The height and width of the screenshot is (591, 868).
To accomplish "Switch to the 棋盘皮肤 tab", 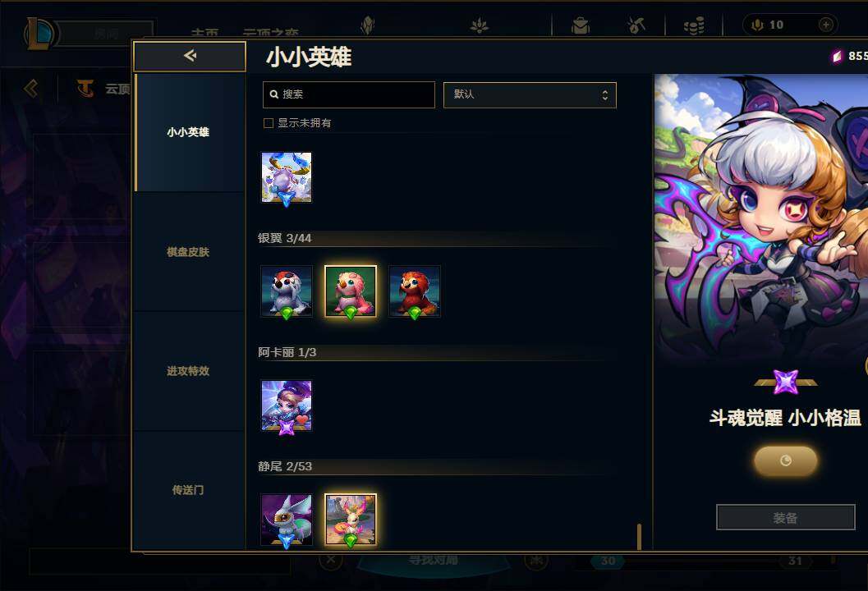I will click(188, 252).
